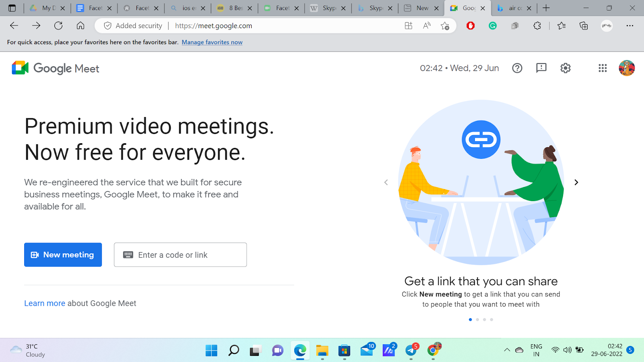Open Microsoft Store from the taskbar
This screenshot has width=644, height=362.
click(x=344, y=350)
